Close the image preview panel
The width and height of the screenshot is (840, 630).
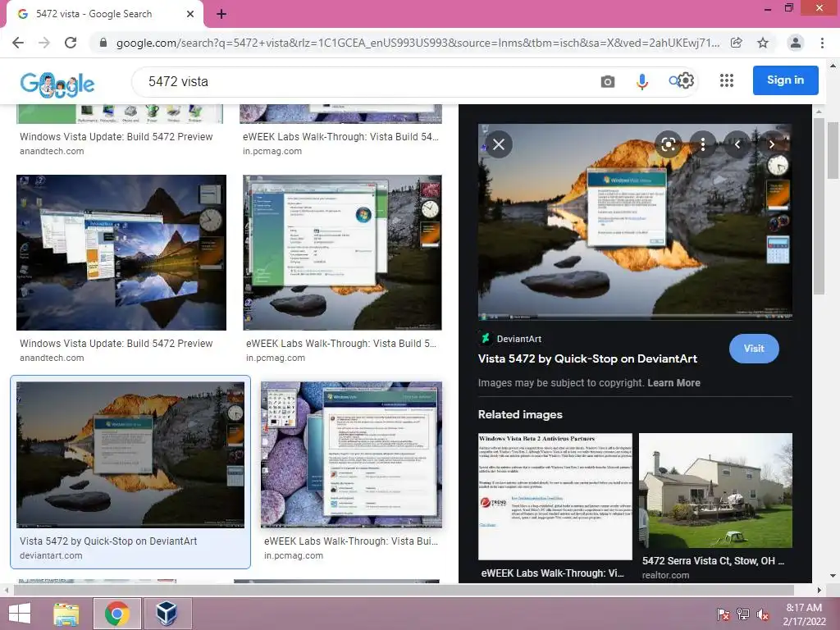click(499, 144)
